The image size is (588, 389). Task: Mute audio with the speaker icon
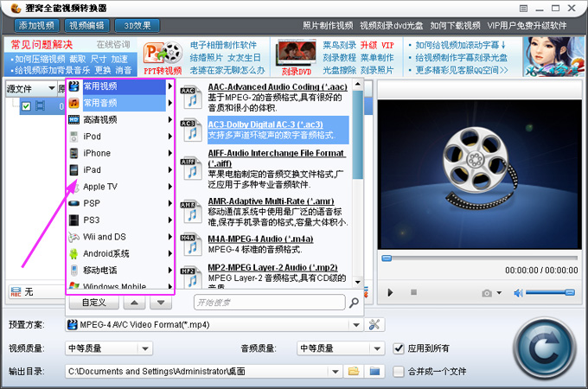pos(518,293)
